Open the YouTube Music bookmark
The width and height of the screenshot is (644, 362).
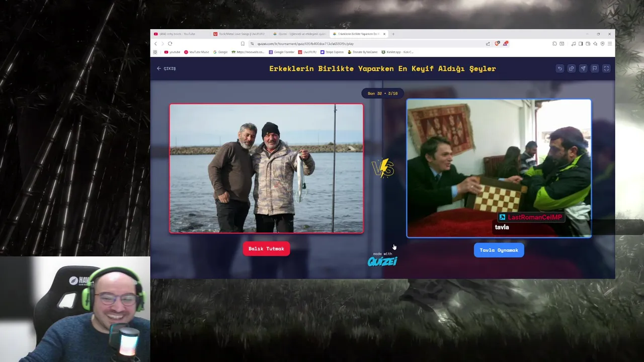197,52
